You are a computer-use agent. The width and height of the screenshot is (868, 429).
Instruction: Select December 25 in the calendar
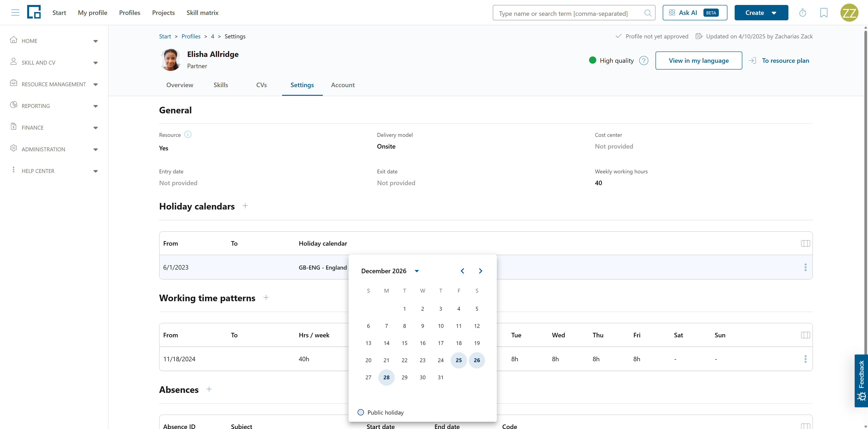tap(459, 360)
